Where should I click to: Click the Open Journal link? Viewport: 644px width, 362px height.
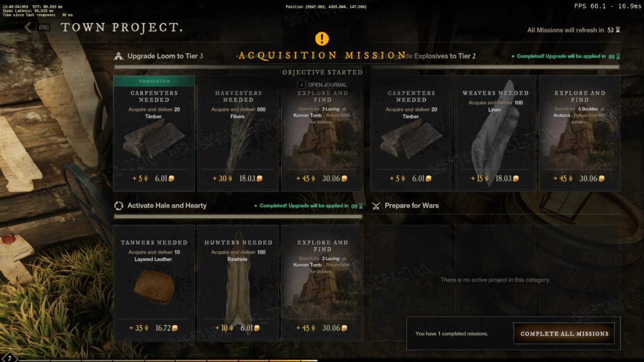tap(328, 84)
